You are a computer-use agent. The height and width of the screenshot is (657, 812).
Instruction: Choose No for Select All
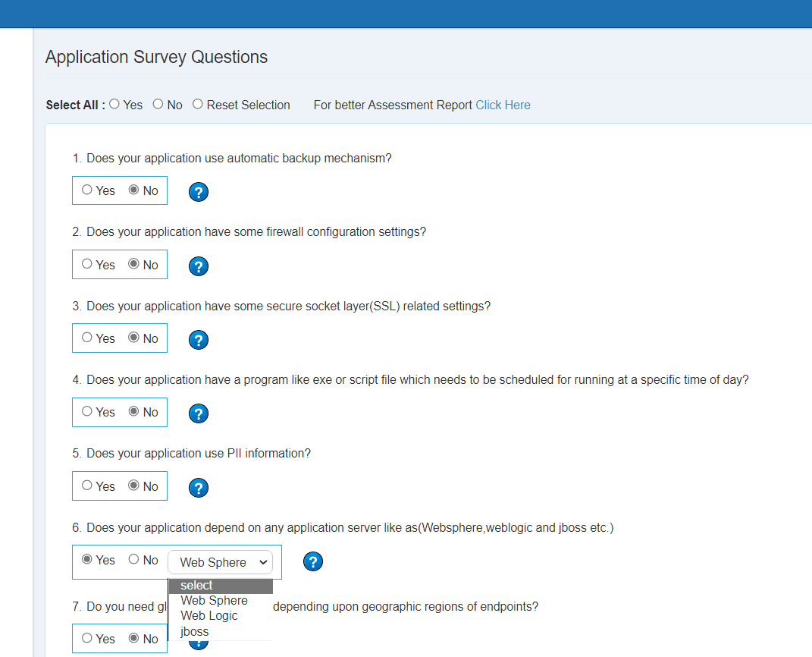click(x=158, y=104)
